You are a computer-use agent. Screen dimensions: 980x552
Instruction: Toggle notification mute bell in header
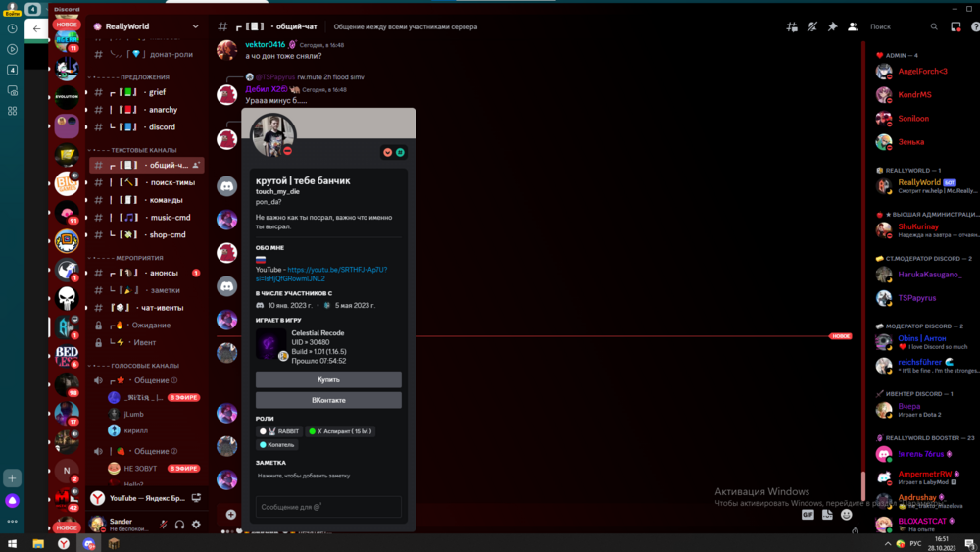pyautogui.click(x=811, y=26)
